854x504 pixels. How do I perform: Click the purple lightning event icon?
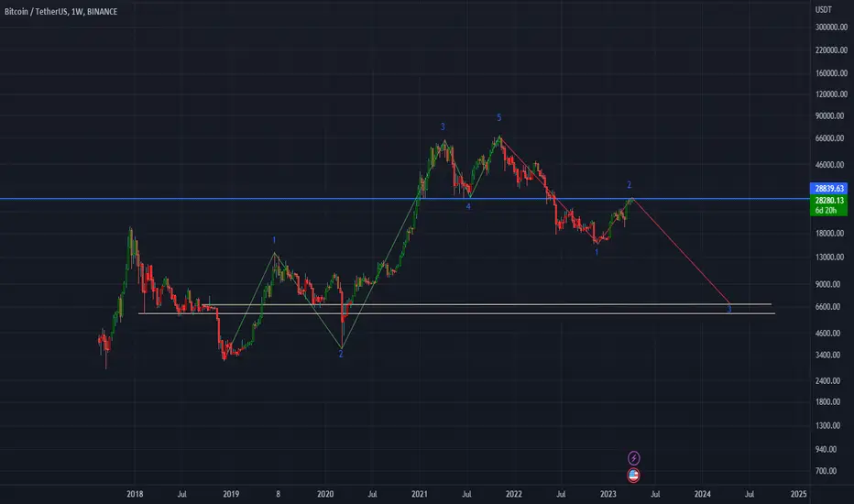[633, 457]
